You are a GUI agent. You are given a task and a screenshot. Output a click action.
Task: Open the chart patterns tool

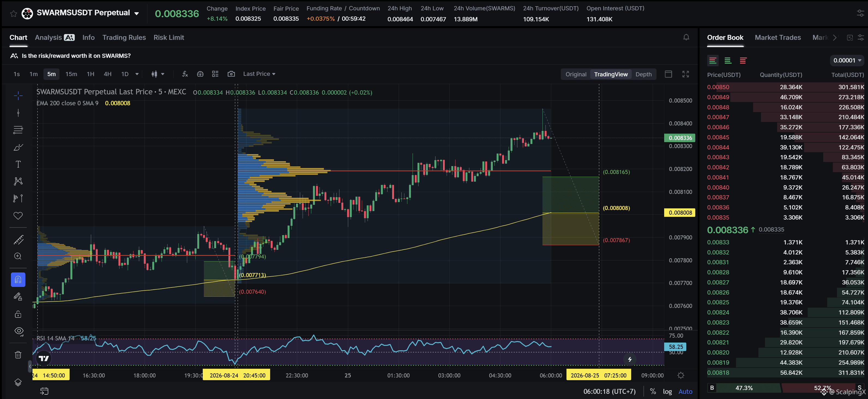tap(18, 181)
